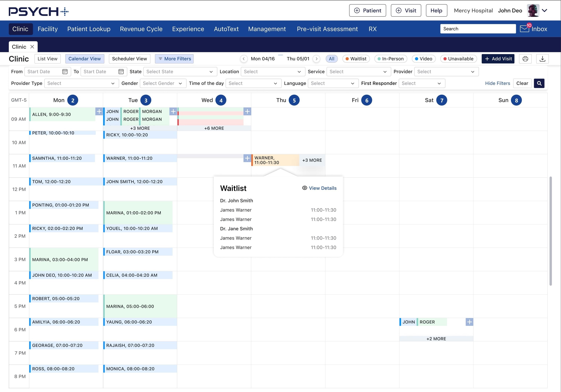Go to previous date range arrow

pyautogui.click(x=244, y=59)
